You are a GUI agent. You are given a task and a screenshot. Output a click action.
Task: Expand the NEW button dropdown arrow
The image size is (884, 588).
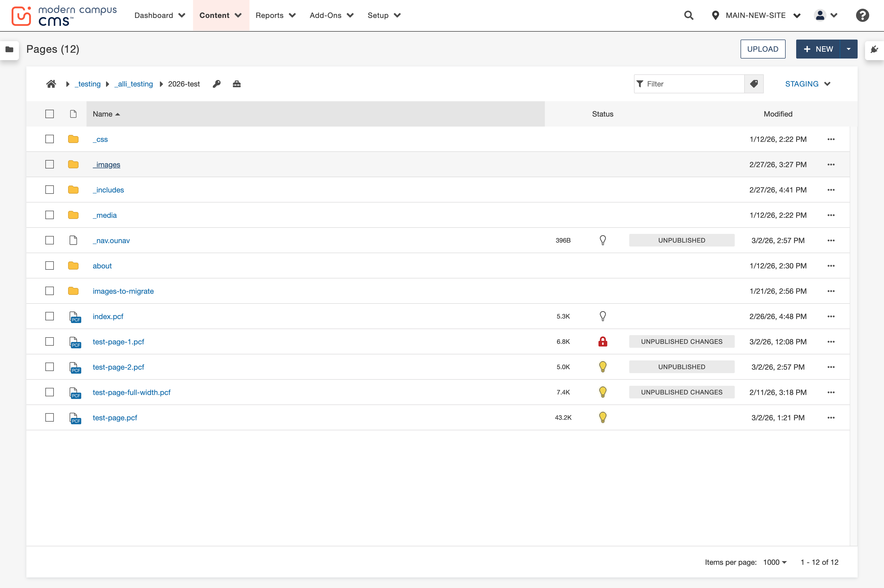click(848, 49)
